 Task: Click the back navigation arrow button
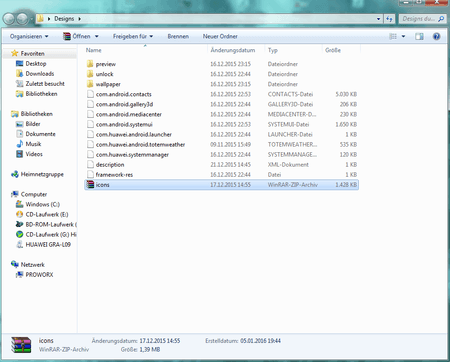tap(10, 19)
